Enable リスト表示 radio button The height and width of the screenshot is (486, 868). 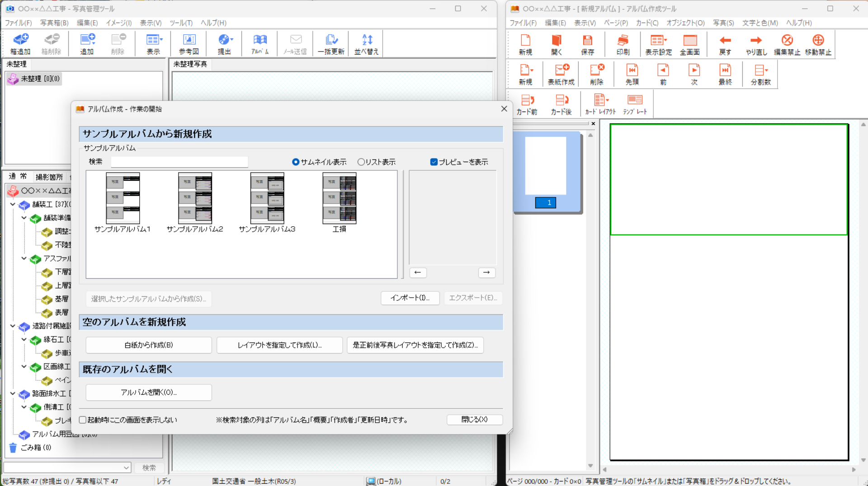361,162
